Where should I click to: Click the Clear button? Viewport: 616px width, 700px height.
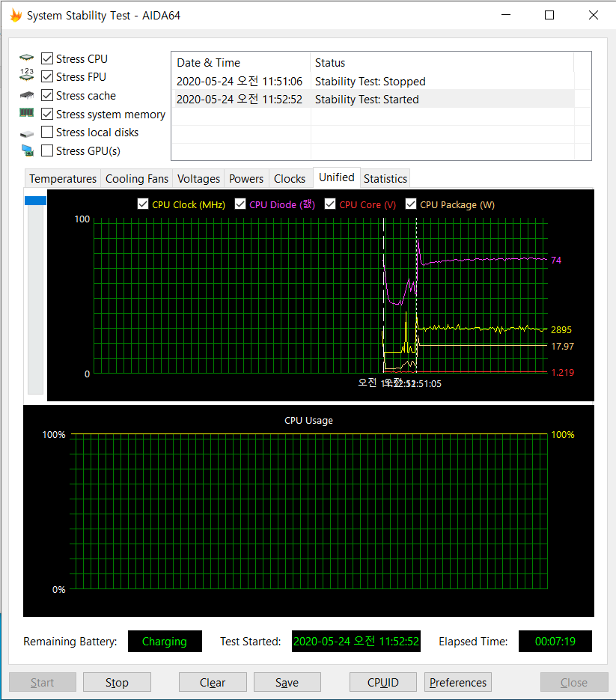(213, 682)
